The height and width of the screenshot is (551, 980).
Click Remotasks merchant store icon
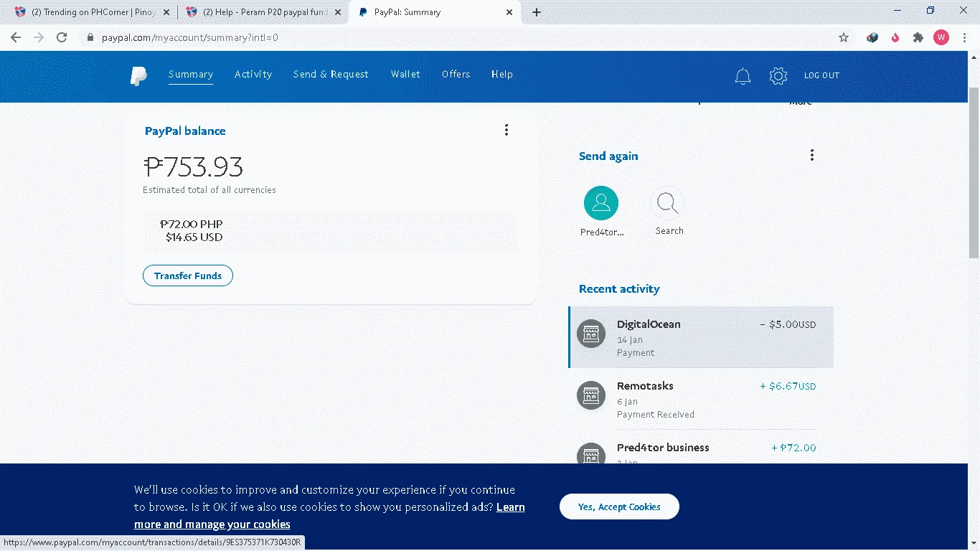(591, 395)
